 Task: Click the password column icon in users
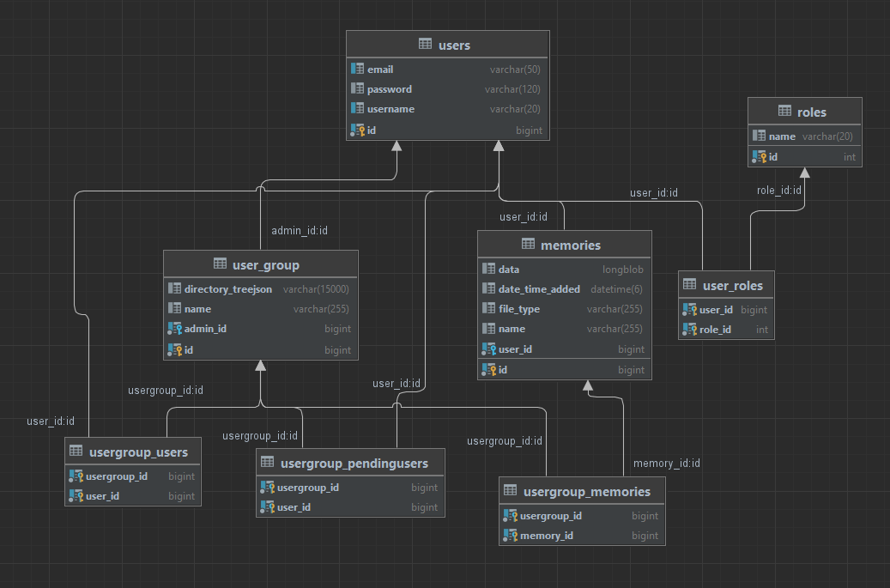coord(357,88)
